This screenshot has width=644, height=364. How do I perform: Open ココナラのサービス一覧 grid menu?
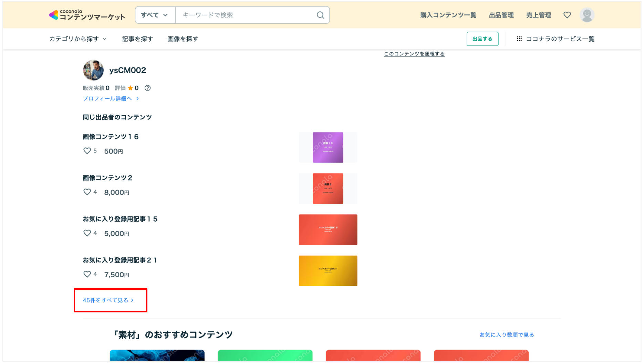[555, 39]
